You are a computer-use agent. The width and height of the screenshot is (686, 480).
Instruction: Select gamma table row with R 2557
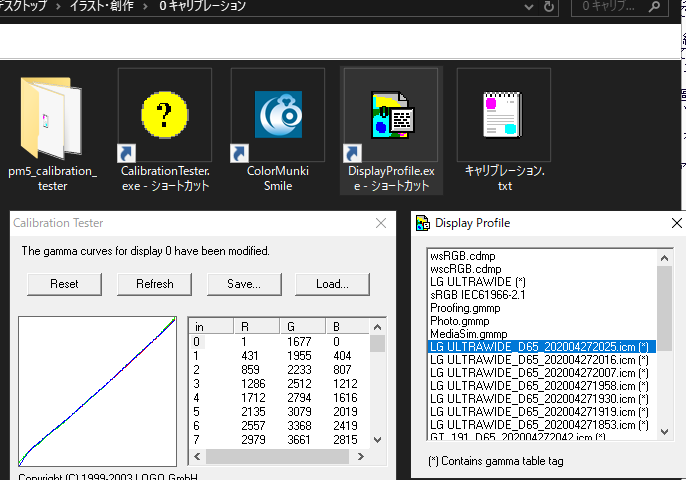(x=279, y=426)
